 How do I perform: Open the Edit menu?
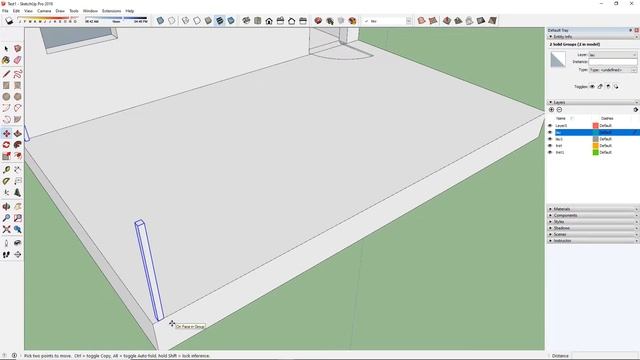coord(16,11)
